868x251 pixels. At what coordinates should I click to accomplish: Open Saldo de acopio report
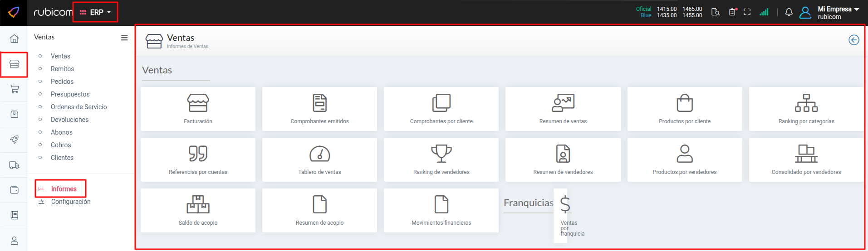click(198, 210)
